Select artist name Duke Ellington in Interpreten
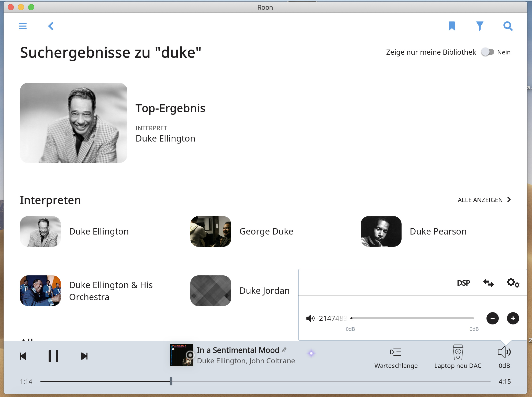 coord(99,231)
